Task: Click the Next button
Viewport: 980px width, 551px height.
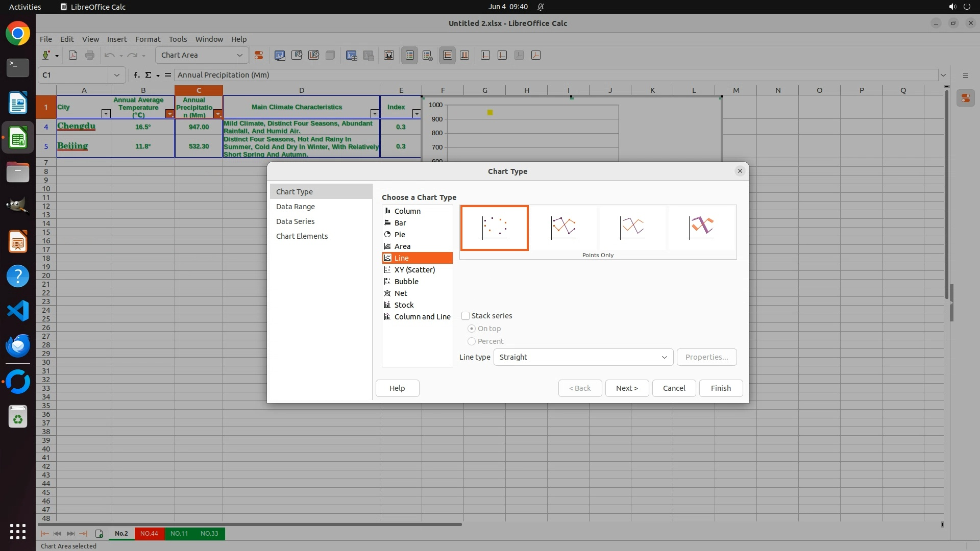Action: point(626,388)
